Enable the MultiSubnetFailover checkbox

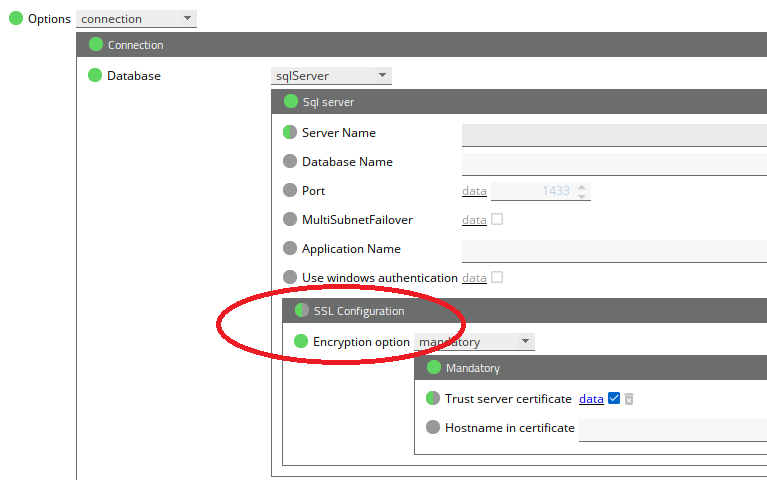coord(497,219)
